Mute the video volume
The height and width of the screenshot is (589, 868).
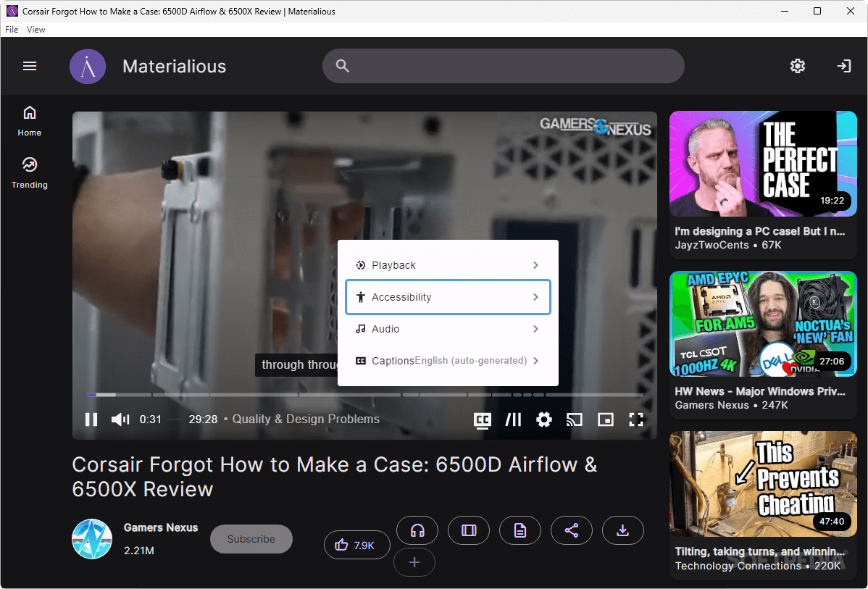[x=120, y=419]
